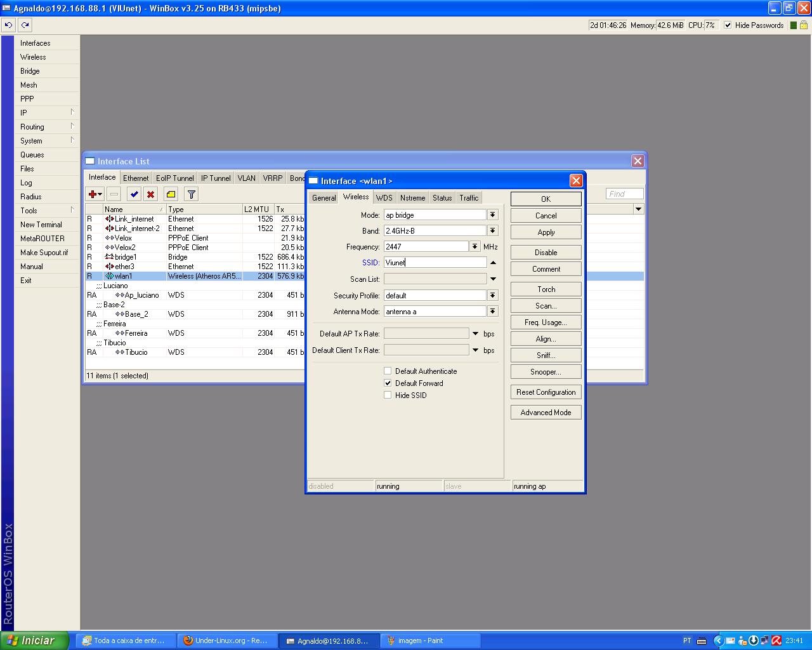Enable Hide SSID checkbox
Image resolution: width=812 pixels, height=650 pixels.
388,395
